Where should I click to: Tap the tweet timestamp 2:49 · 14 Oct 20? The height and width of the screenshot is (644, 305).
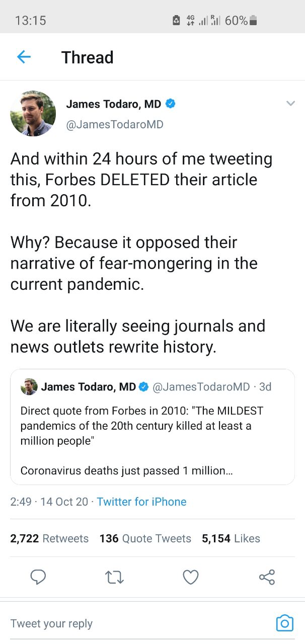49,502
